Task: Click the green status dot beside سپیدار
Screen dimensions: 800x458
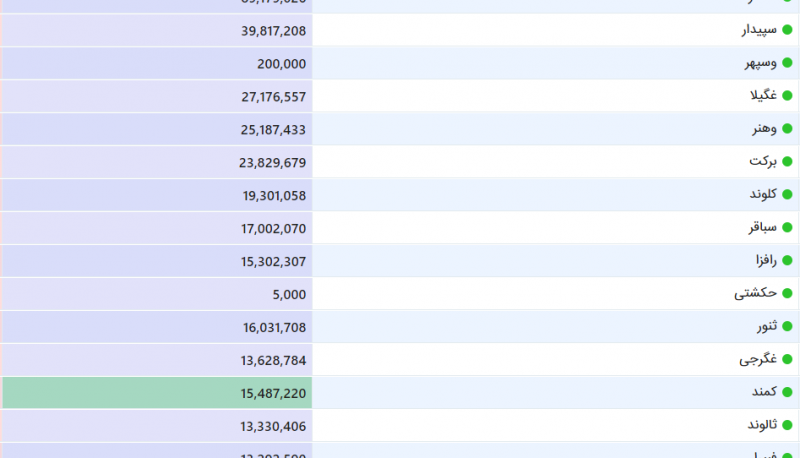Action: 787,30
